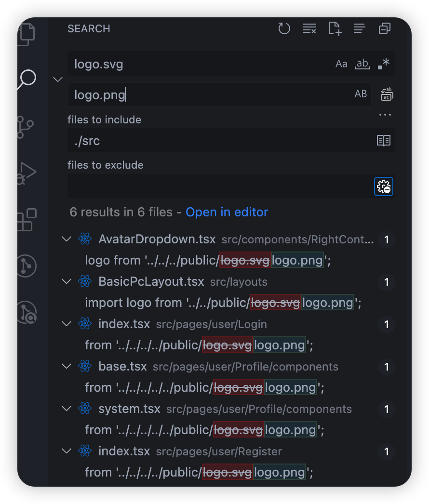Open the Run and Debug view
429x504 pixels.
pos(27,173)
